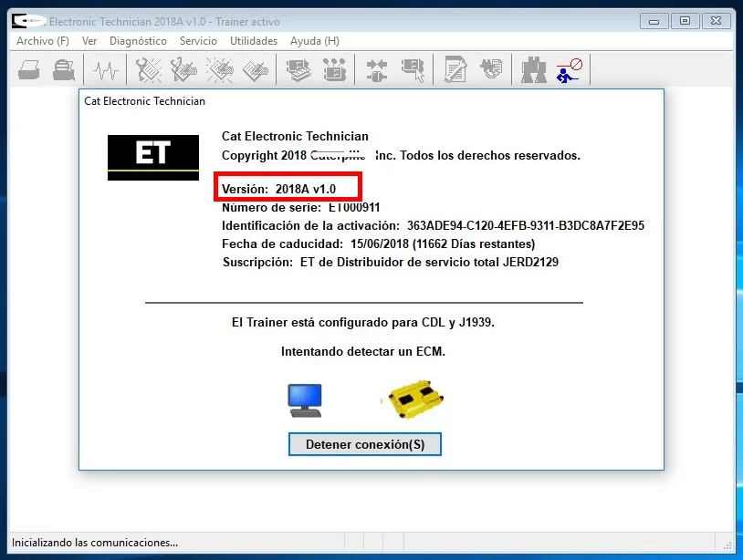Image resolution: width=743 pixels, height=560 pixels.
Task: Maximize the Electronic Technician window
Action: [685, 21]
